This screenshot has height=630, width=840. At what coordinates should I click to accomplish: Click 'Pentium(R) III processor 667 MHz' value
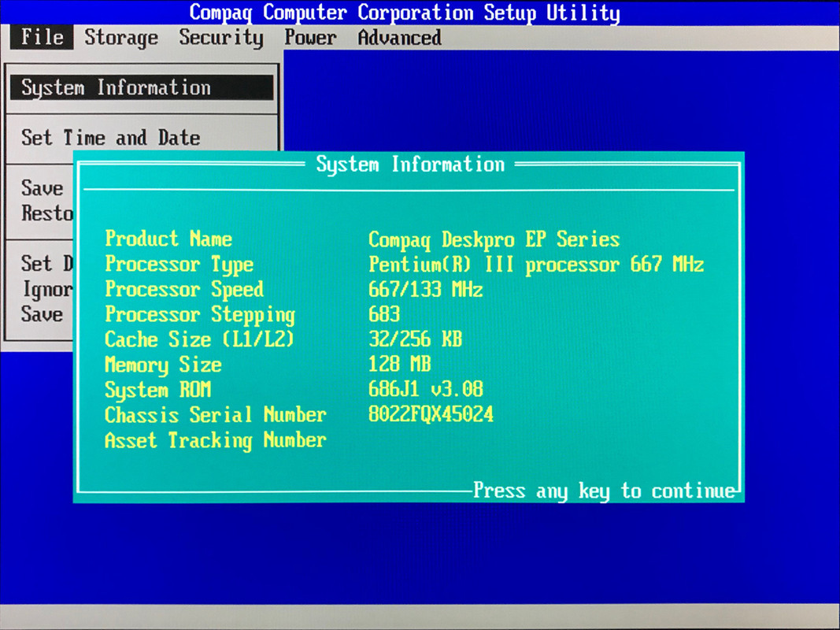tap(536, 265)
